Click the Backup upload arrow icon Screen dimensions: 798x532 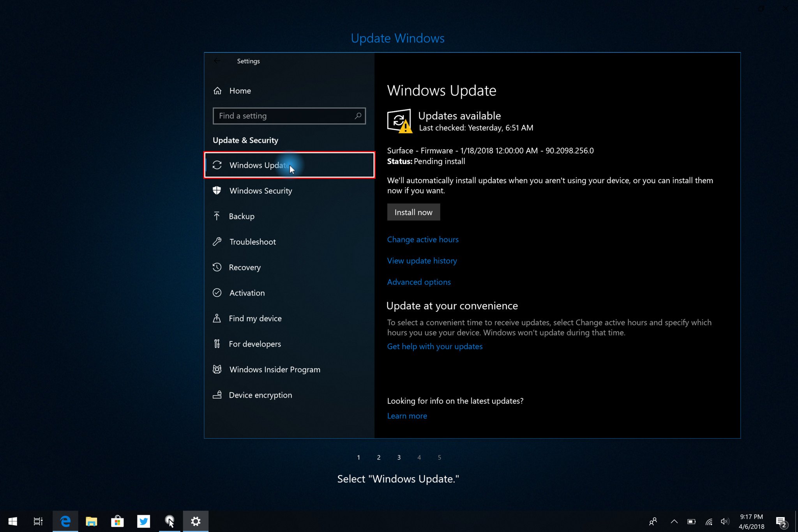coord(217,216)
